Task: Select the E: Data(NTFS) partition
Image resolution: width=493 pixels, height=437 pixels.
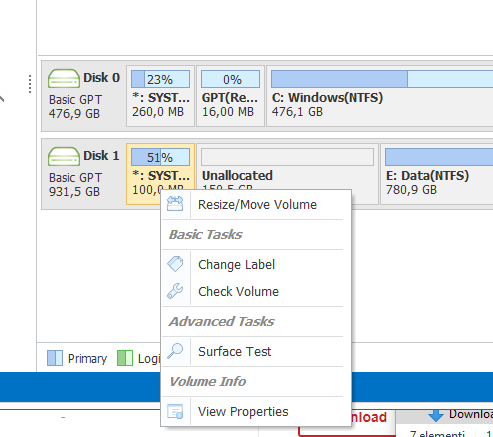Action: click(437, 174)
